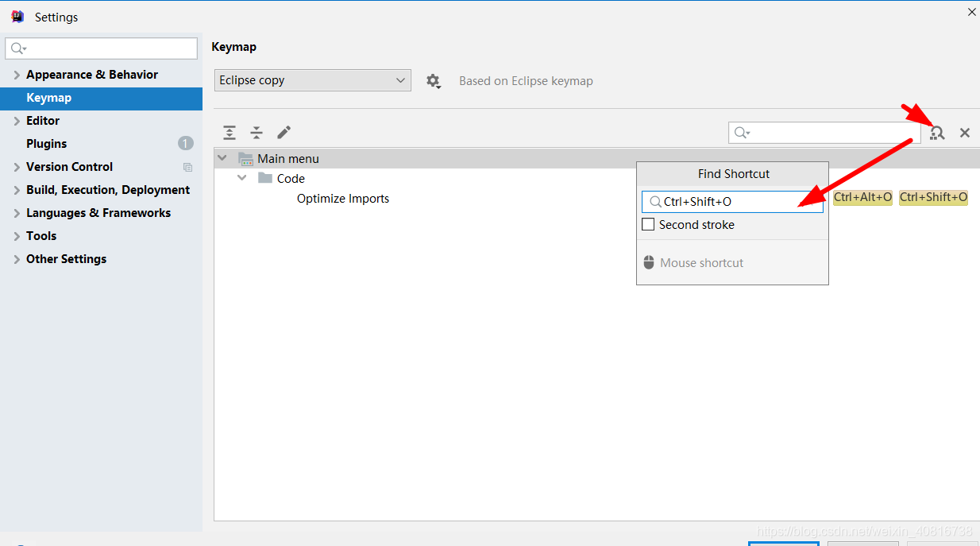
Task: Expand Languages & Frameworks arrow
Action: click(x=17, y=213)
